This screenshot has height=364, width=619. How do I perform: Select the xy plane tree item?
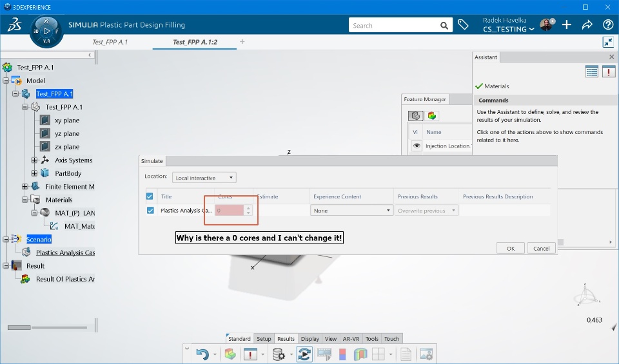67,120
